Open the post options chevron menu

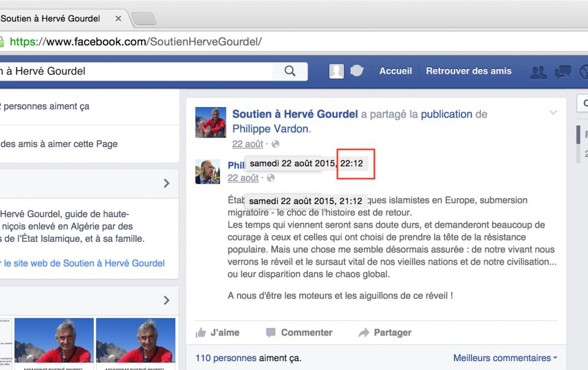(553, 112)
